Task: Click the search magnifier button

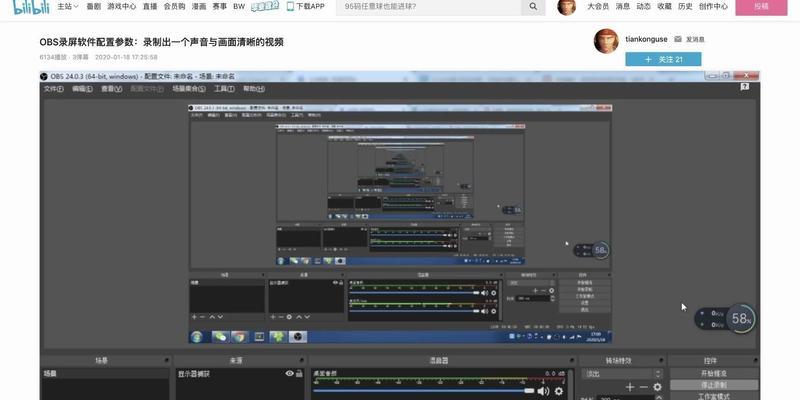Action: pyautogui.click(x=533, y=7)
